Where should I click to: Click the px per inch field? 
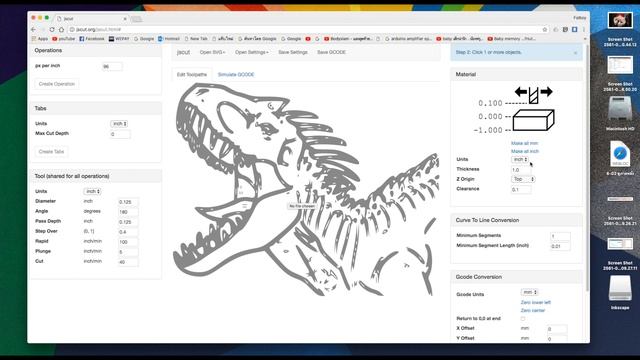tap(112, 67)
